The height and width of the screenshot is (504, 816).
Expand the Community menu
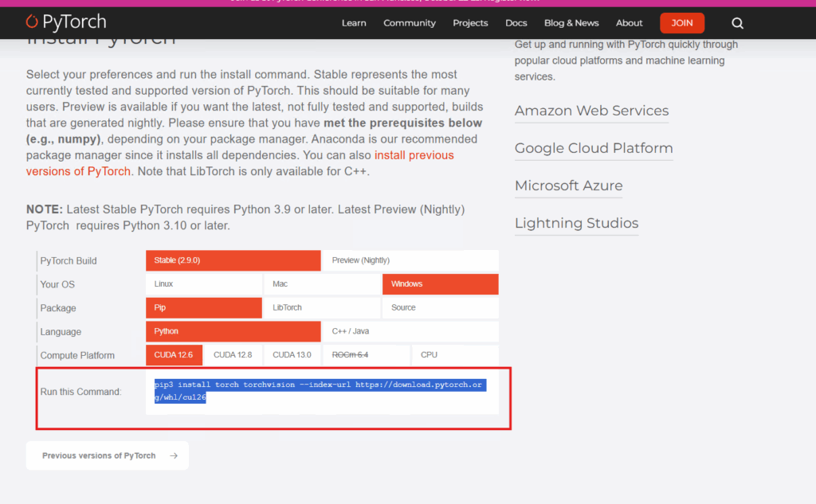pyautogui.click(x=410, y=23)
